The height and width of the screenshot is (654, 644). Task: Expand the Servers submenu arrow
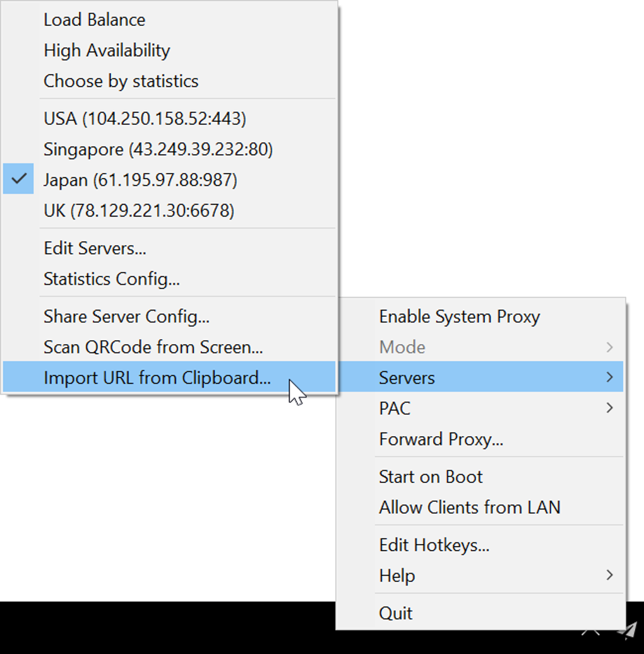609,378
